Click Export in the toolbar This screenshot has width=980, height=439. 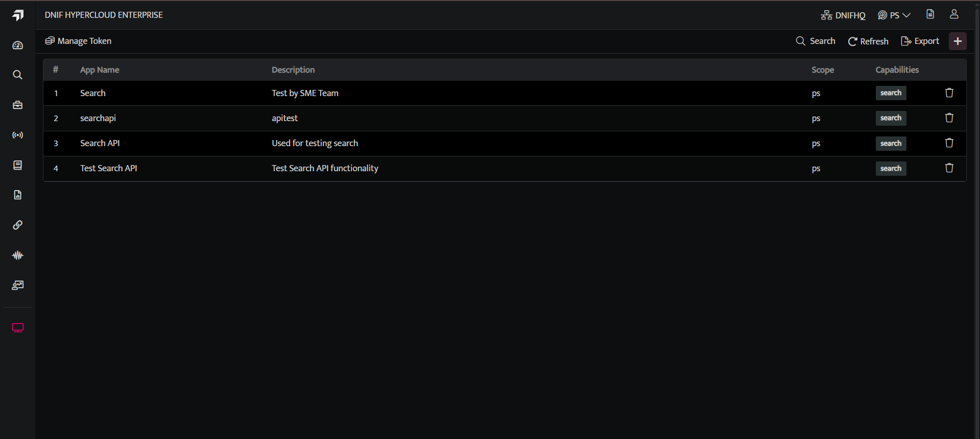click(920, 41)
